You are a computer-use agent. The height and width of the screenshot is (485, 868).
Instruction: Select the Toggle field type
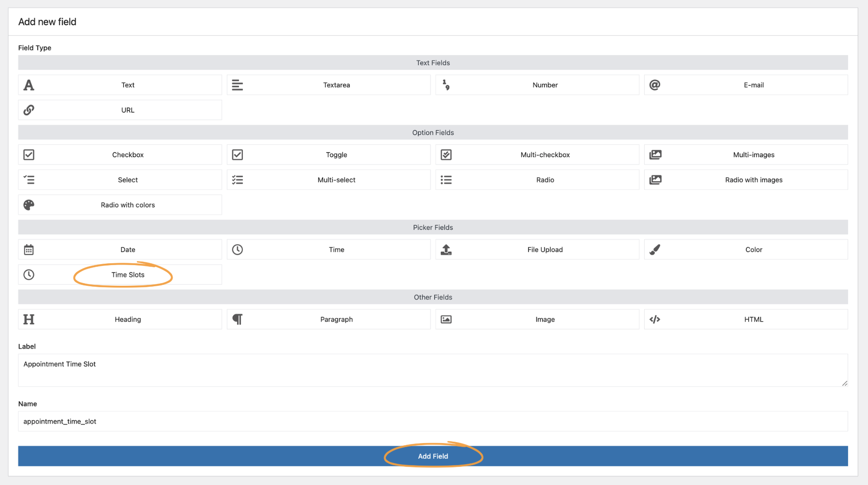tap(328, 155)
